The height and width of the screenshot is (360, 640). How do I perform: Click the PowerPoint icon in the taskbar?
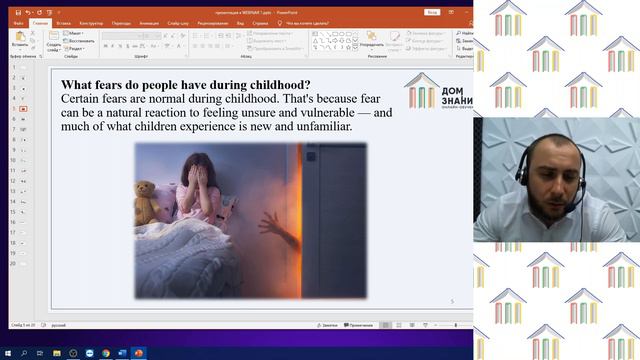(x=139, y=353)
